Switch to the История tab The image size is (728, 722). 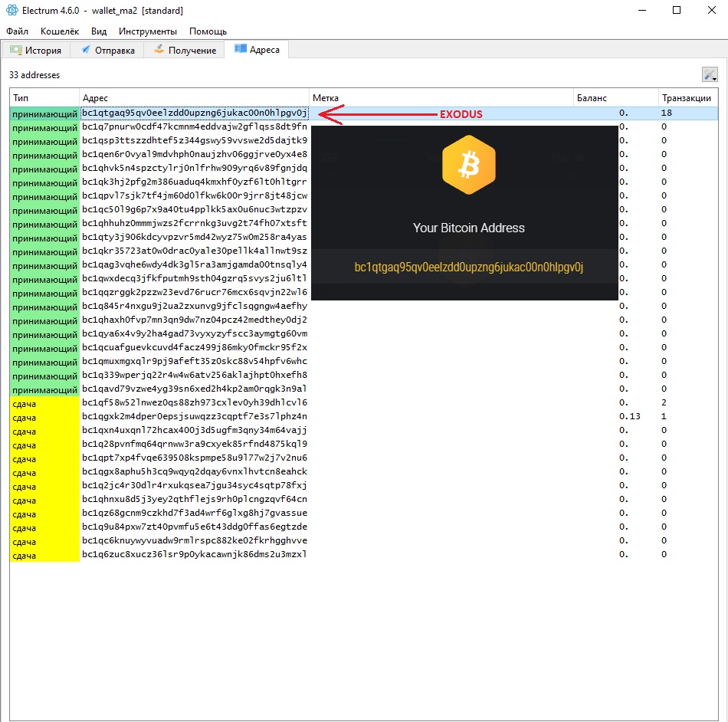point(36,50)
